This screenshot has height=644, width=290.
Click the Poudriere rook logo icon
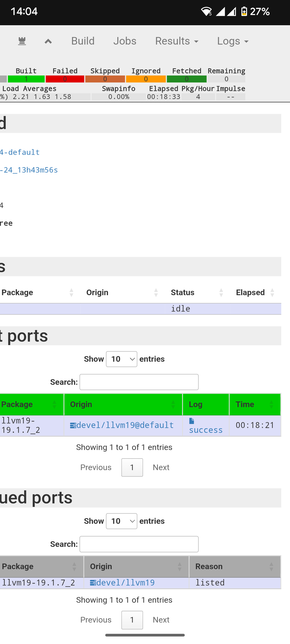click(x=22, y=41)
